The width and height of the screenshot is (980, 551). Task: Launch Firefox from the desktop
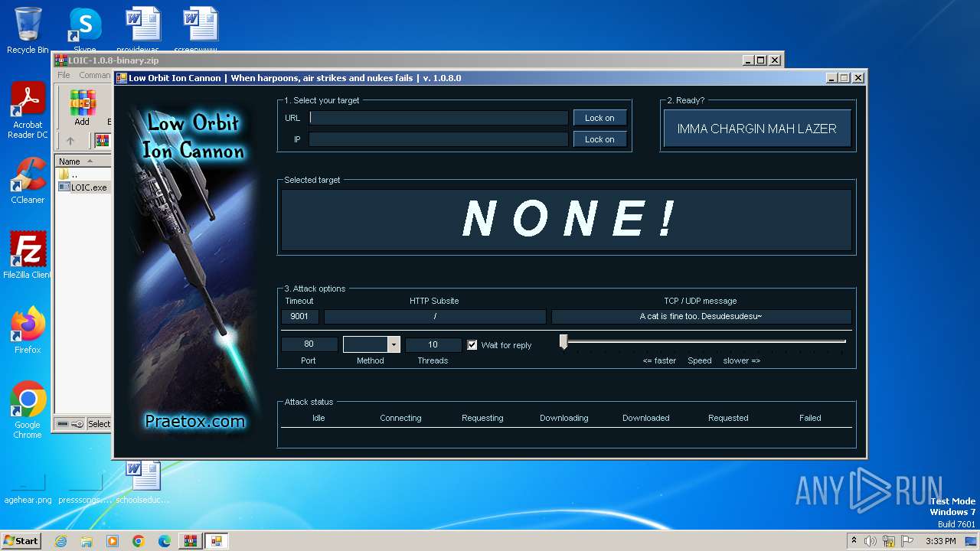tap(28, 331)
